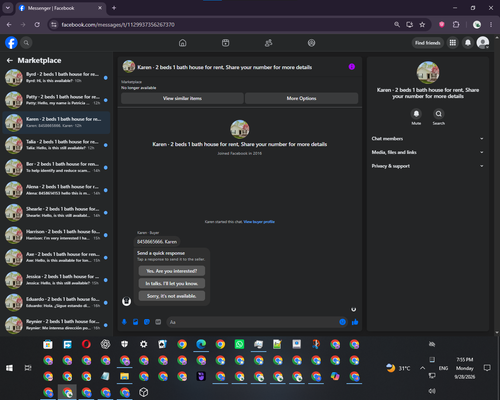The width and height of the screenshot is (500, 400).
Task: Open Jessica conversation in list
Action: point(56,280)
